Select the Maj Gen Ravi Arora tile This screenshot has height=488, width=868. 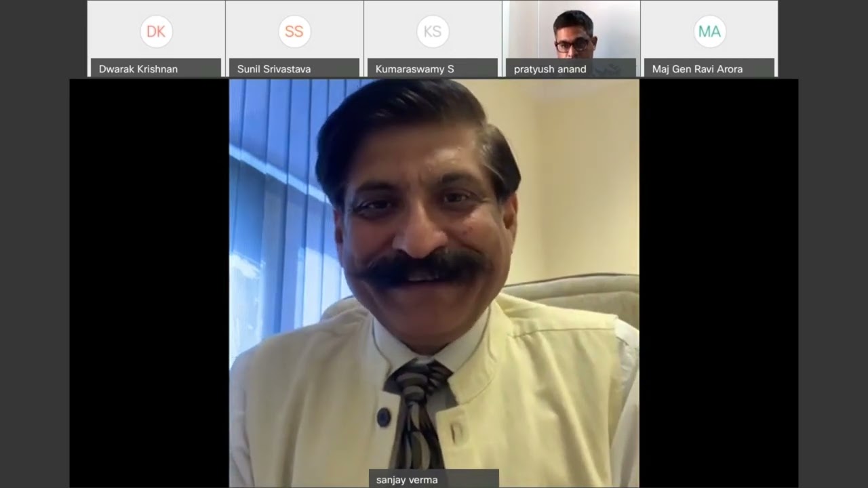point(709,38)
